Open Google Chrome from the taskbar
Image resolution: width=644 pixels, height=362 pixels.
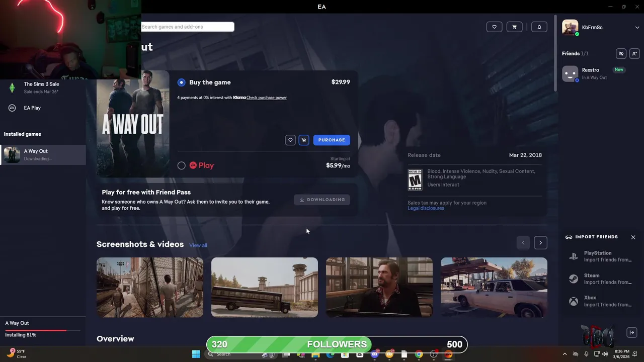tap(419, 354)
